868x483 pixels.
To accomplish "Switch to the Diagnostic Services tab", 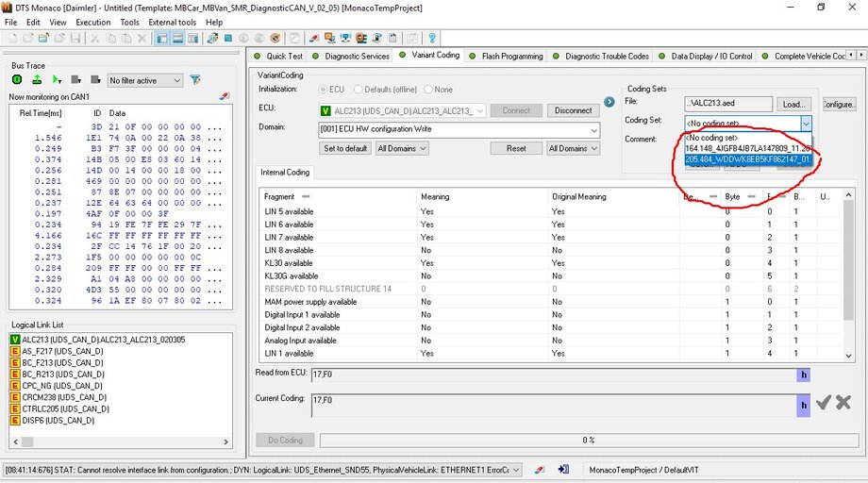I will click(351, 56).
